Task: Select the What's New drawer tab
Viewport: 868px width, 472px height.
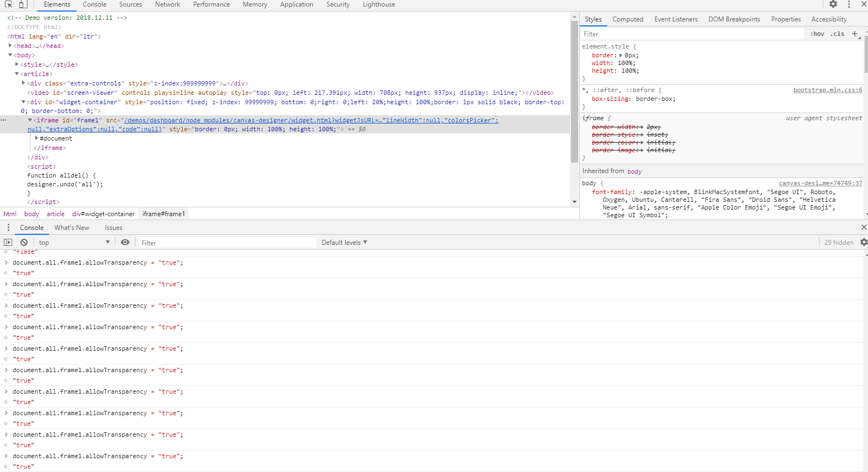Action: [x=72, y=228]
